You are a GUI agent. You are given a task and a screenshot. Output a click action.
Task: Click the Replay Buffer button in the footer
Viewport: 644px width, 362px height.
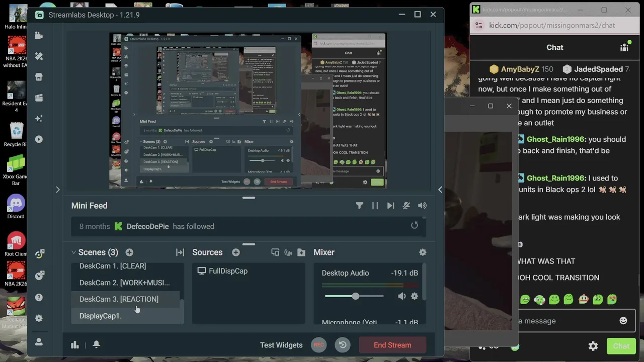point(343,345)
